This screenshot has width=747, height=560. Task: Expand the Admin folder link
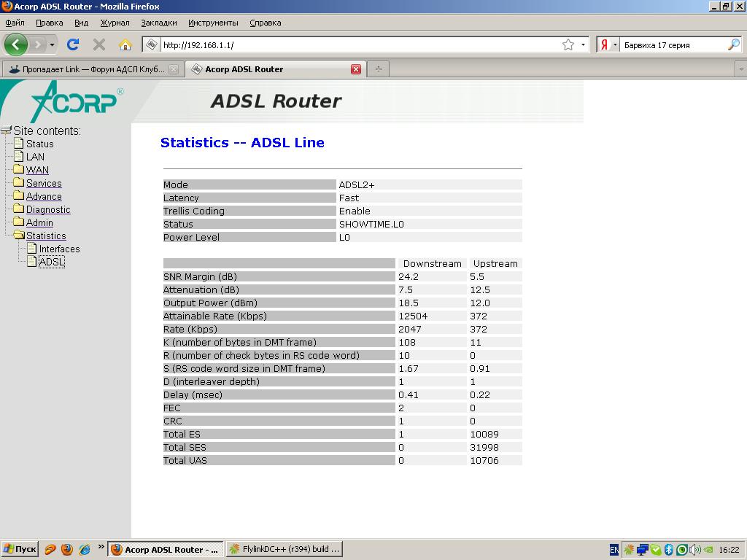tap(39, 222)
